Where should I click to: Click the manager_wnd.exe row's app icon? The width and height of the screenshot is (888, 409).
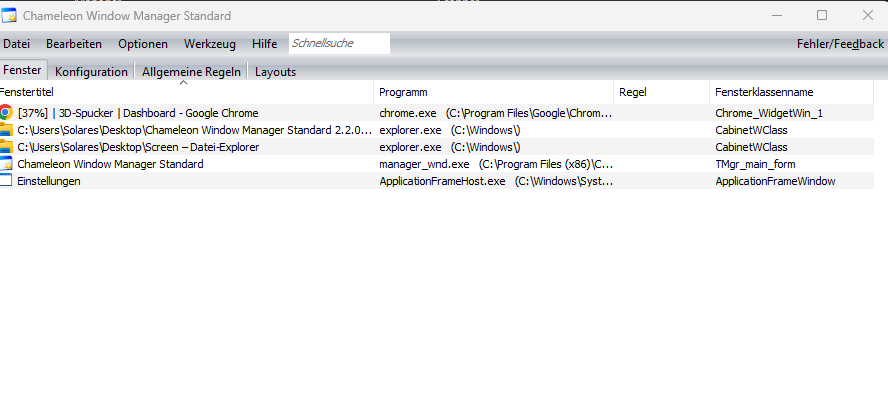tap(6, 164)
